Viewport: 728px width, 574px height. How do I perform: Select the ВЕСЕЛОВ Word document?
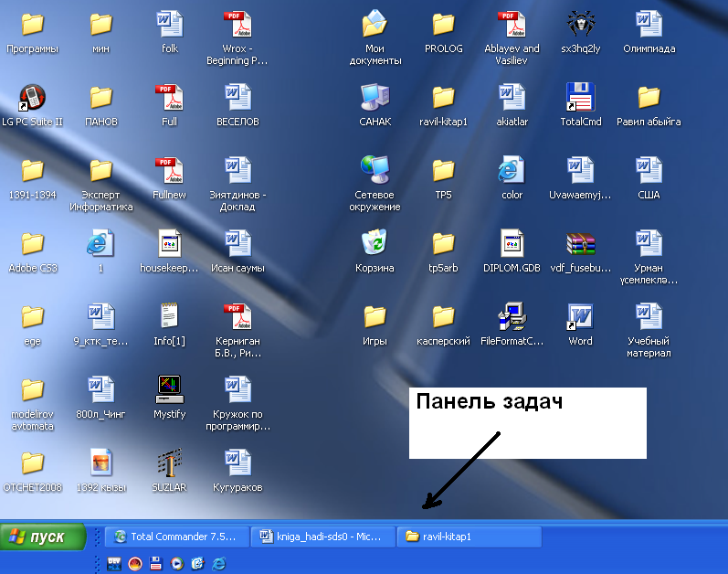pyautogui.click(x=237, y=97)
